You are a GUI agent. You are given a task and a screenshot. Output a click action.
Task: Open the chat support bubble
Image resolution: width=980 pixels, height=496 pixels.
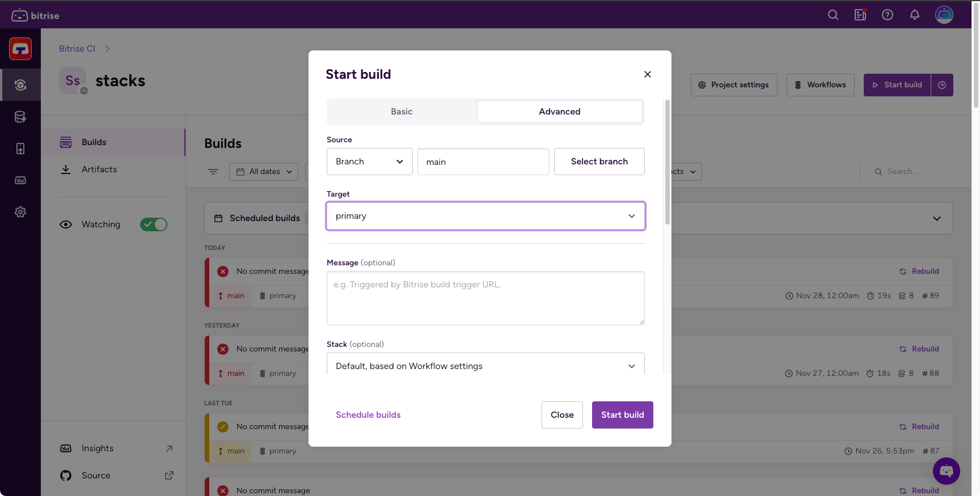pos(946,470)
